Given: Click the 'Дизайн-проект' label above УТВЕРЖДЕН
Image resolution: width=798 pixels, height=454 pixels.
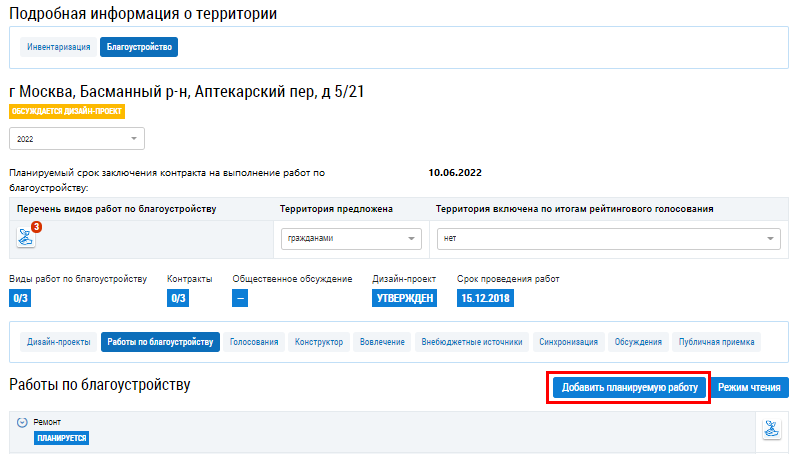Looking at the screenshot, I should 404,279.
